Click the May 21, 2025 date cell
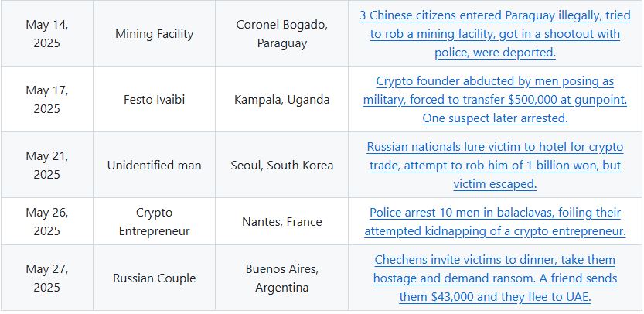This screenshot has width=644, height=314. click(47, 166)
